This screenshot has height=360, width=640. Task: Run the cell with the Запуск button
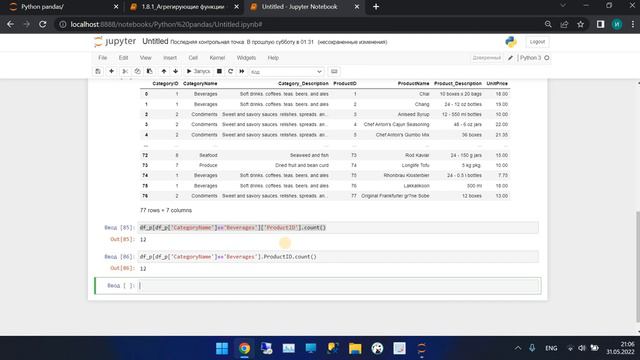pyautogui.click(x=198, y=71)
